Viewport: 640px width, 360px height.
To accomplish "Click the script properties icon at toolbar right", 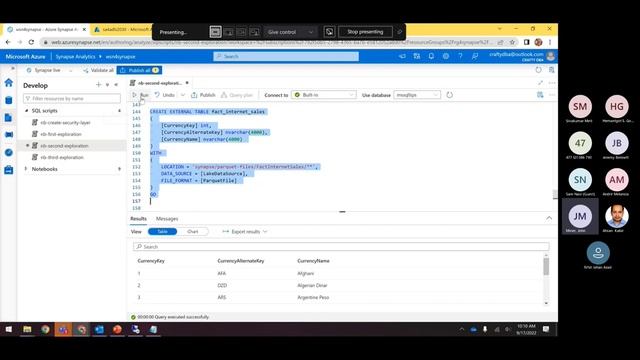I will point(540,95).
